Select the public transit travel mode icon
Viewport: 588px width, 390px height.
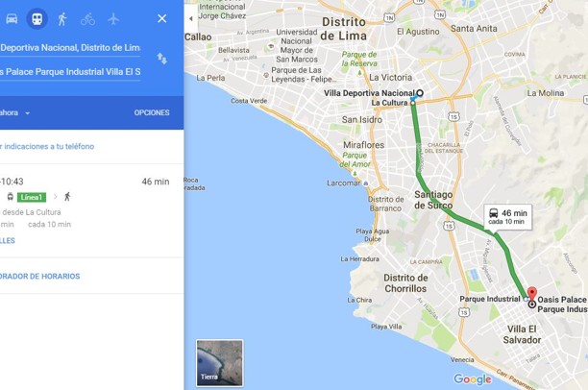[x=37, y=19]
